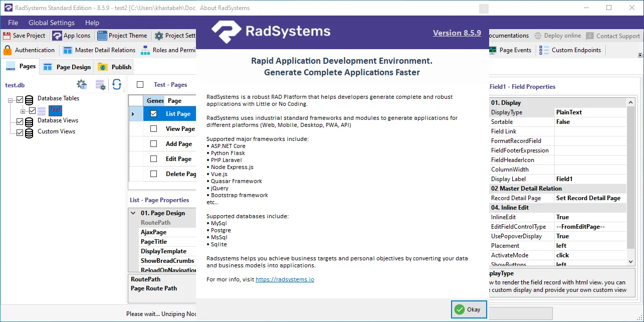The image size is (644, 322).
Task: Open the https://radsystems.io link
Action: point(285,279)
